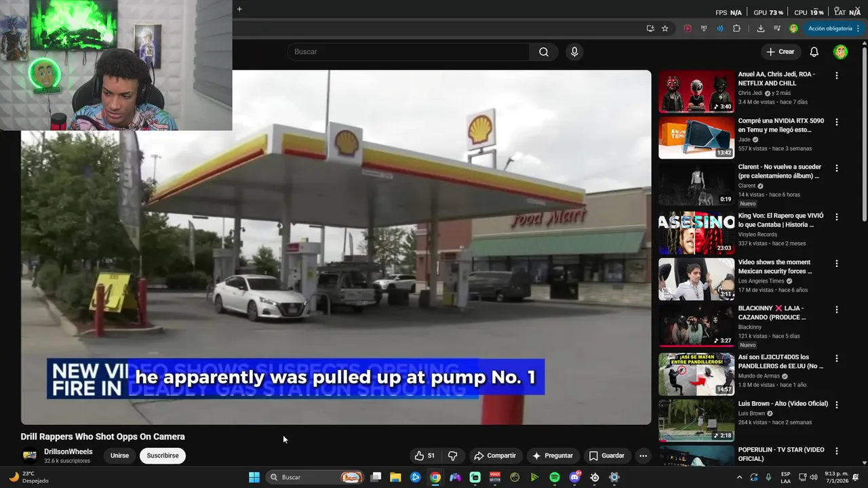The image size is (868, 488).
Task: Open File Explorer from the taskbar
Action: tap(395, 477)
